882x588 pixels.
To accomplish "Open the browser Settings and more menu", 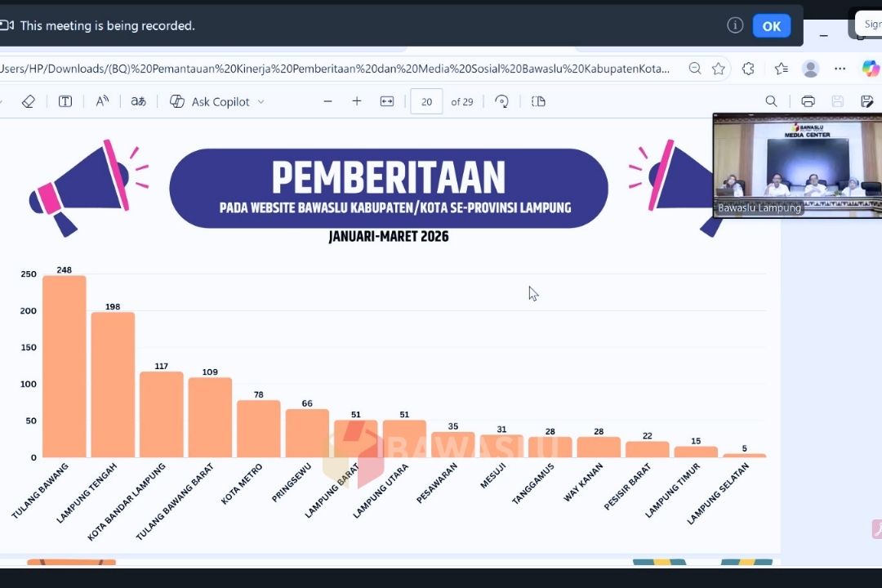I will [840, 69].
